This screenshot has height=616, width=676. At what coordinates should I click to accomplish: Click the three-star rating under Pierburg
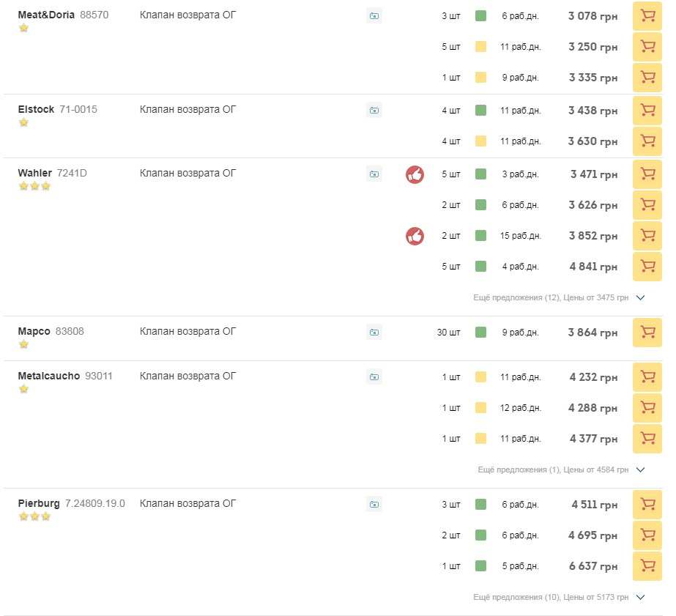click(34, 516)
